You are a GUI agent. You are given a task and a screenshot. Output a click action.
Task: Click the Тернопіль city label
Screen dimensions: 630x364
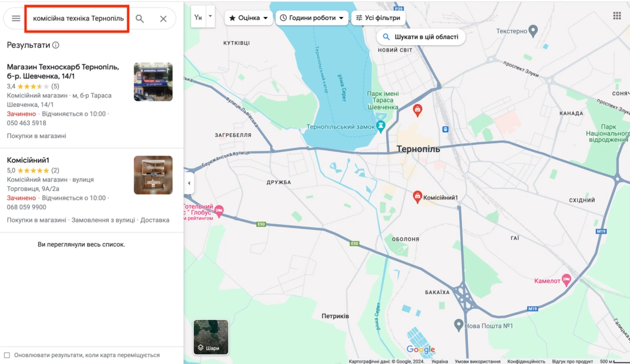click(418, 149)
